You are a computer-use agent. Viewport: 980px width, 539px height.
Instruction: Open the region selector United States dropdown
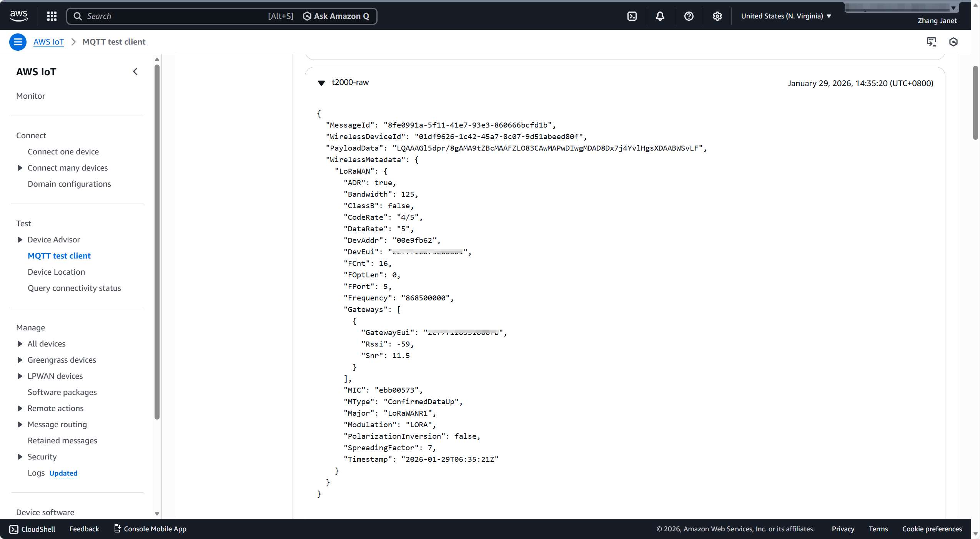click(x=785, y=16)
